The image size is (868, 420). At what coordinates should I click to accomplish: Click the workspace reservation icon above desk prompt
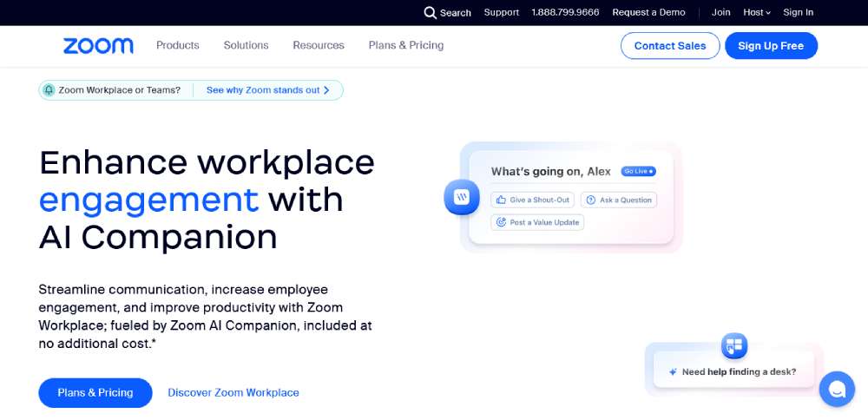click(734, 346)
